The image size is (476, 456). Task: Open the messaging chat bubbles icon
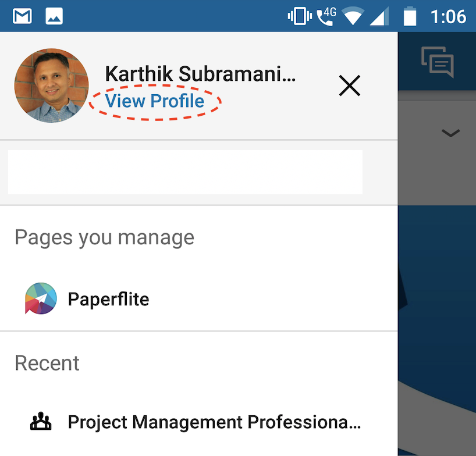(x=437, y=62)
